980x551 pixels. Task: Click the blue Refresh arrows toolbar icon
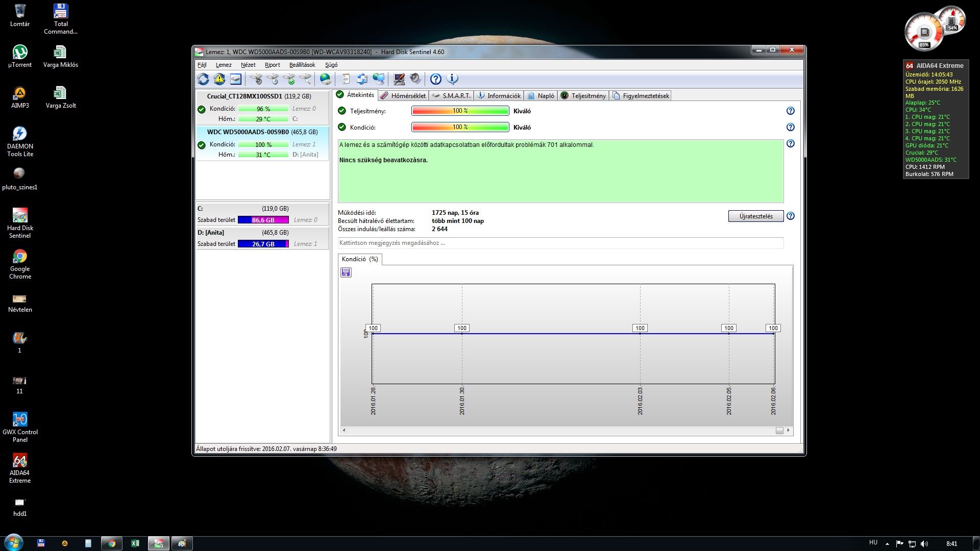tap(203, 79)
